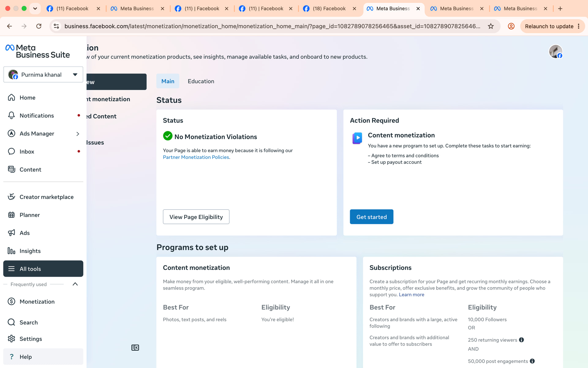Click the Search magnifier icon in sidebar
This screenshot has width=588, height=368.
tap(11, 322)
